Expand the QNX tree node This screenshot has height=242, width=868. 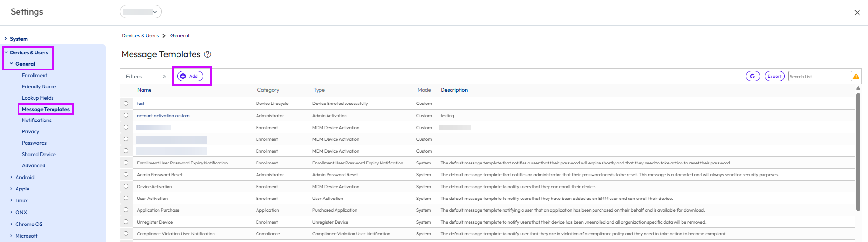(x=11, y=212)
